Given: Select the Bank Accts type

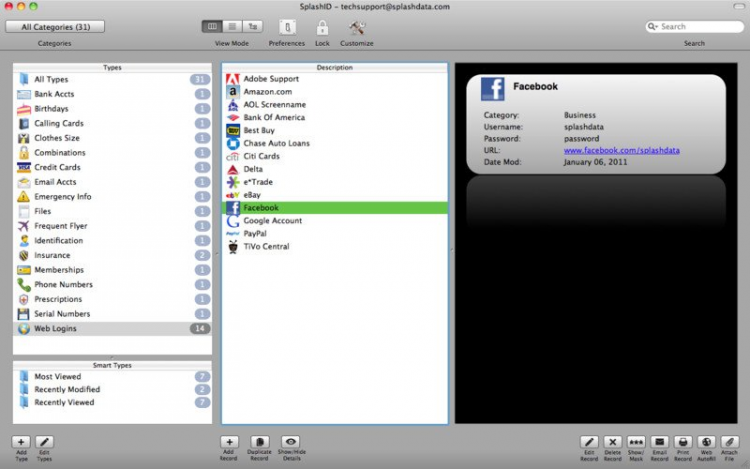Looking at the screenshot, I should pos(112,94).
